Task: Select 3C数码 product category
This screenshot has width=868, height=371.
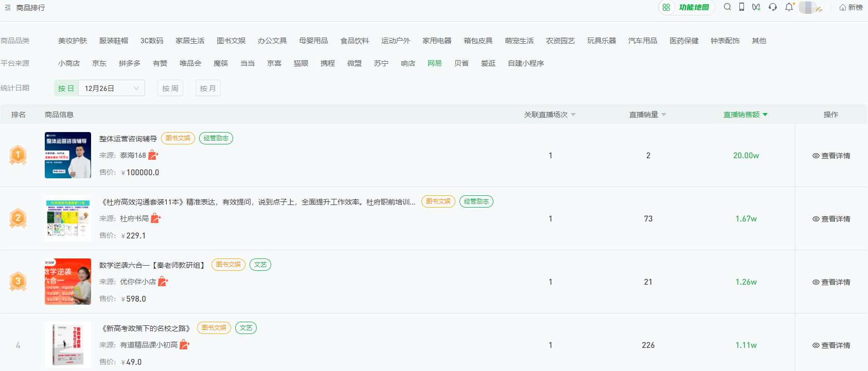Action: point(152,41)
